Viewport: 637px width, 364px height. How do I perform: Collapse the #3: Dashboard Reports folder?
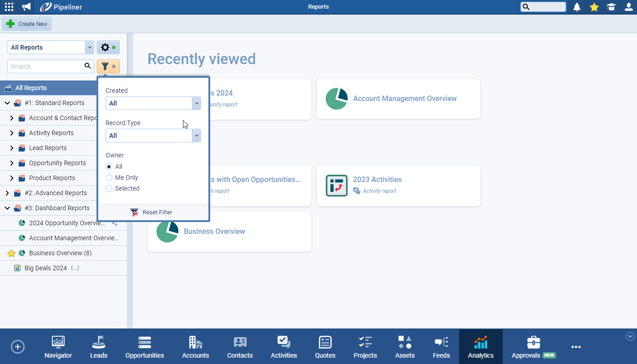(x=7, y=208)
